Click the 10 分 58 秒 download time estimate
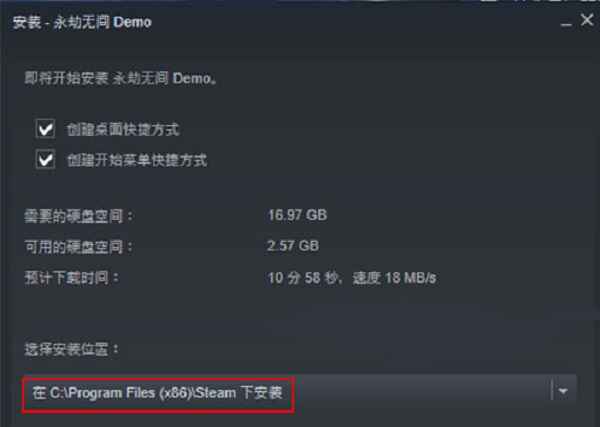This screenshot has height=427, width=600. [302, 278]
